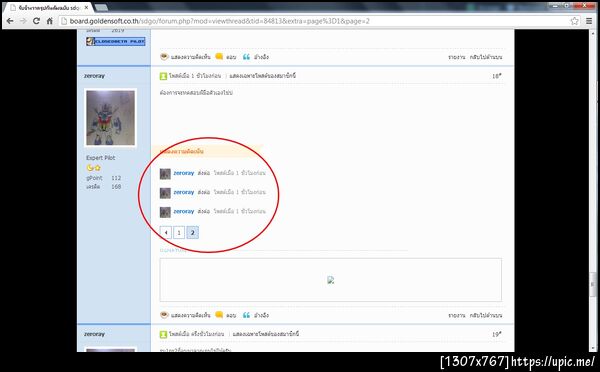Select the open forum browser tab

[x=48, y=8]
